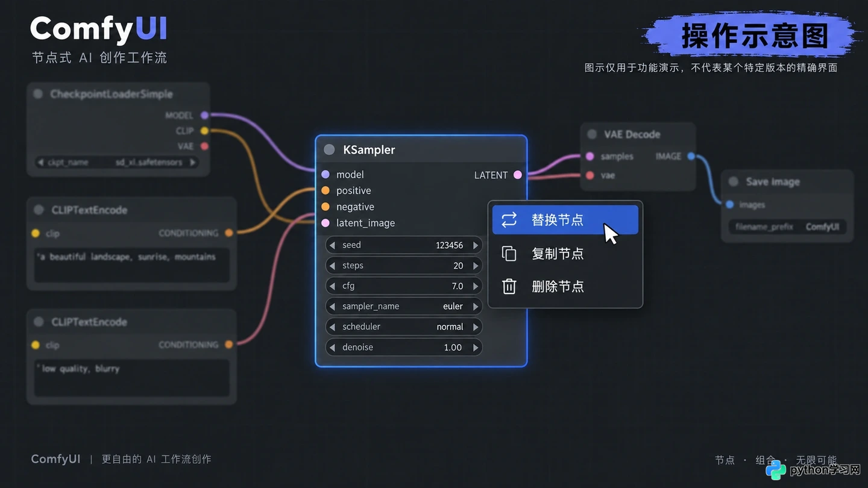The width and height of the screenshot is (868, 488).
Task: Click the VAE Decode node title
Action: coord(632,134)
